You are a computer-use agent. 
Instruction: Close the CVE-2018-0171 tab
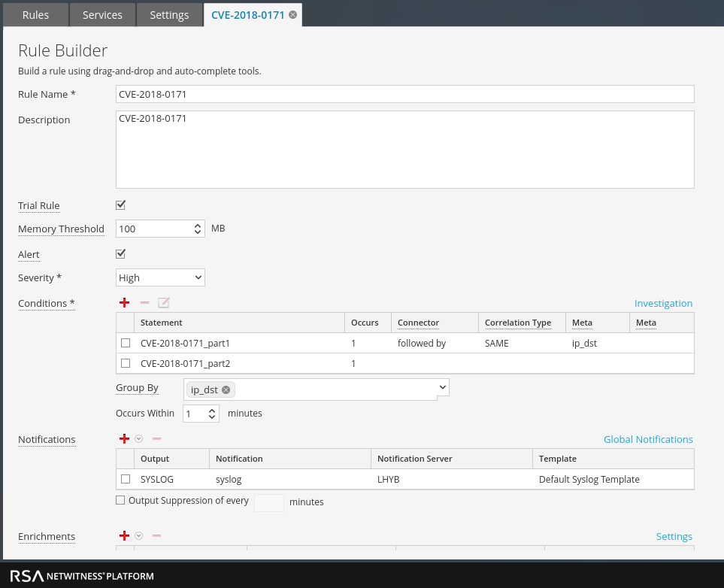292,15
